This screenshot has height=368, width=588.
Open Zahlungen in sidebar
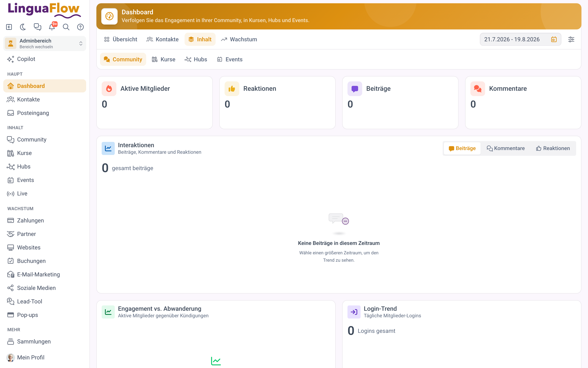tap(45, 221)
